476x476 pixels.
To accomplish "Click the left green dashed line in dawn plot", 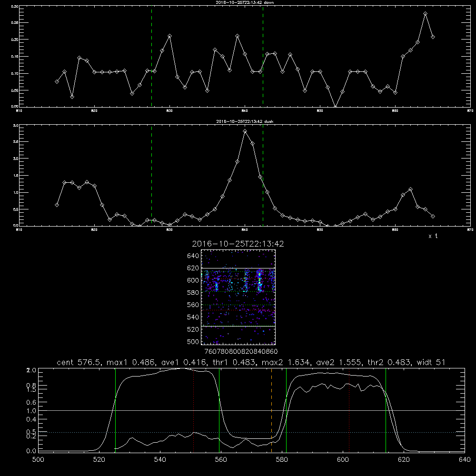I will click(x=151, y=56).
